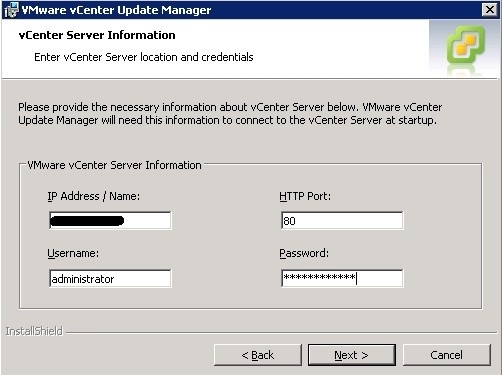Click the Username field containing administrator
Screen dimensions: 502x375
point(110,278)
